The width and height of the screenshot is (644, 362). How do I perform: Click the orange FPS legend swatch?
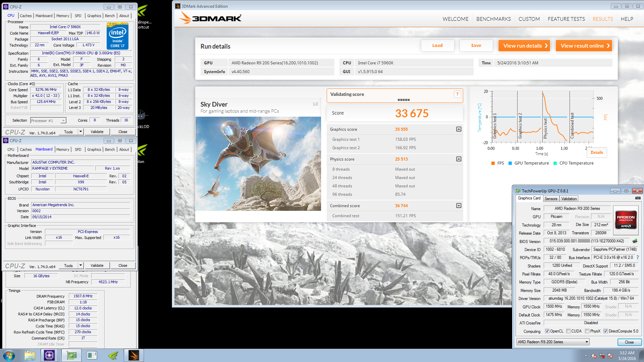point(493,163)
